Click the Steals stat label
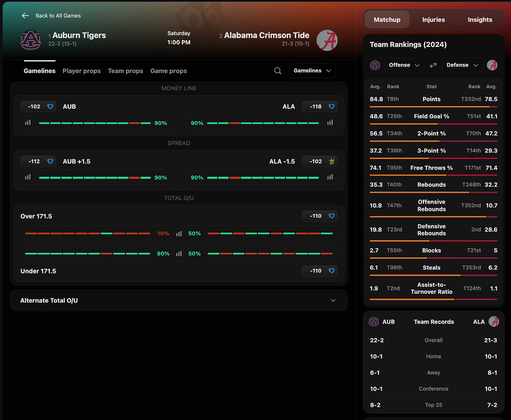The width and height of the screenshot is (511, 420). pos(431,267)
